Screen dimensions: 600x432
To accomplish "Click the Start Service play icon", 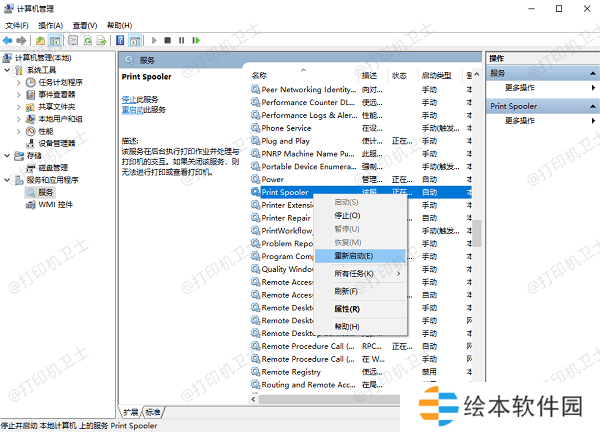I will (152, 41).
